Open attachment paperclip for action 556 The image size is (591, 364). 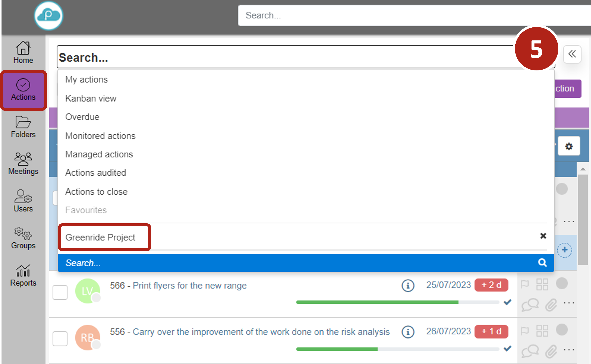point(551,351)
